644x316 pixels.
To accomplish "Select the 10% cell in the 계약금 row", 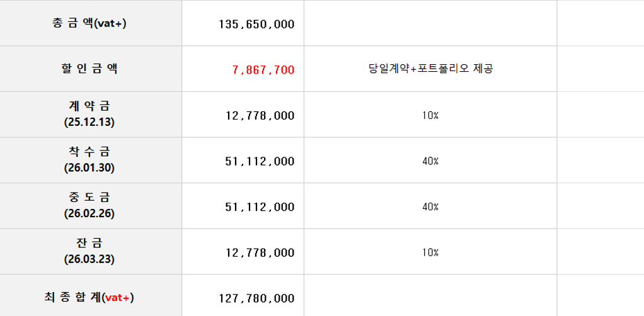I will coord(430,115).
